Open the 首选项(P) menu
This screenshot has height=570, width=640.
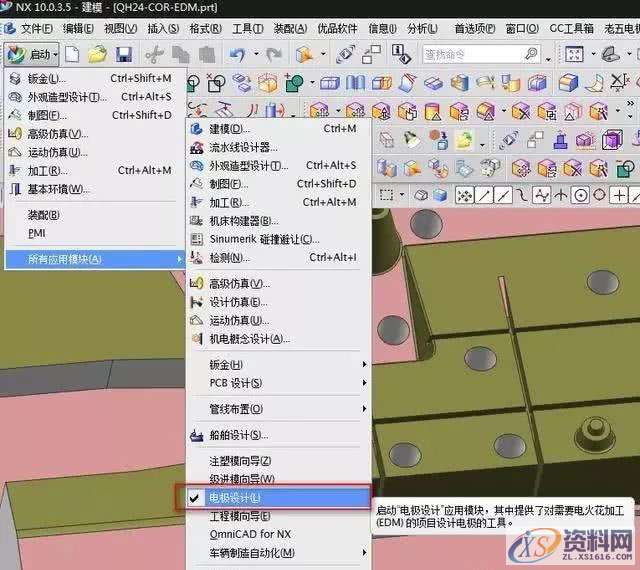click(475, 29)
